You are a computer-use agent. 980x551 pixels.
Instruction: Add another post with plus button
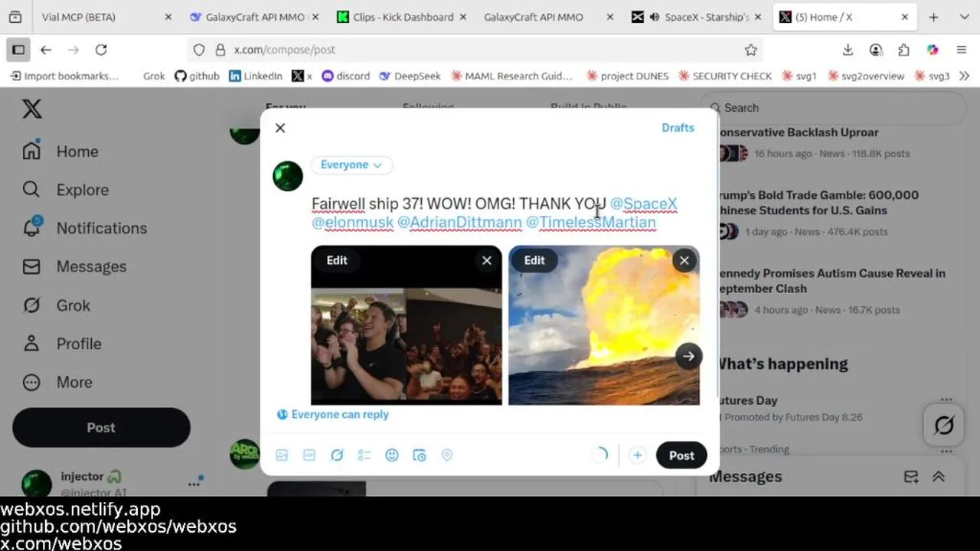pyautogui.click(x=637, y=455)
